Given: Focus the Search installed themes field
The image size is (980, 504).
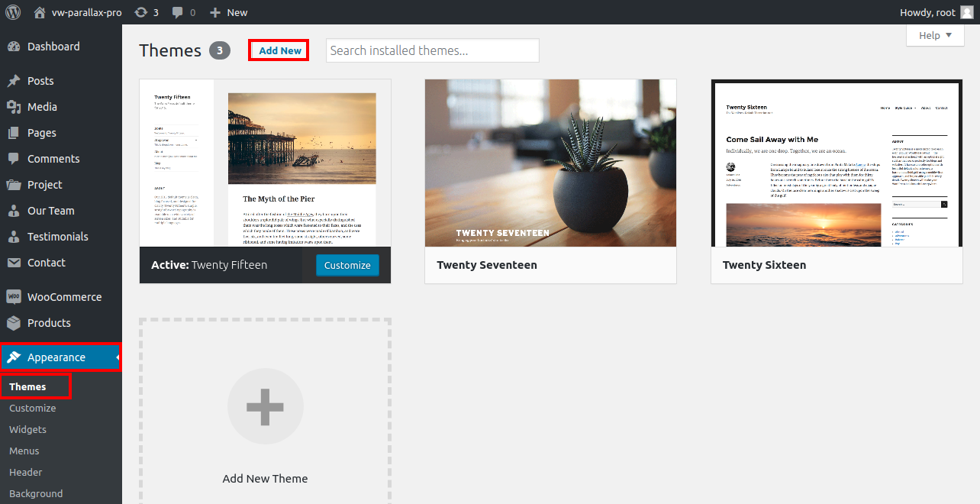Looking at the screenshot, I should (x=433, y=50).
